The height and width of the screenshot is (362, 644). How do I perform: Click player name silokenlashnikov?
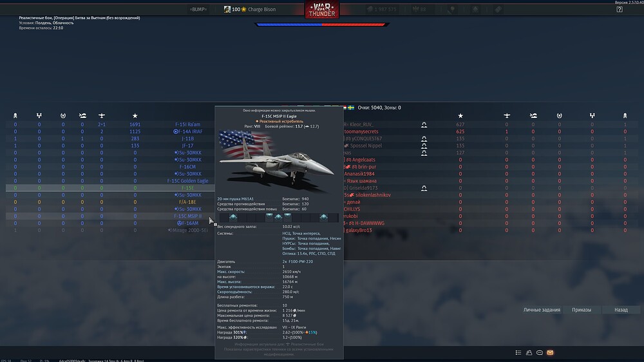click(x=373, y=195)
